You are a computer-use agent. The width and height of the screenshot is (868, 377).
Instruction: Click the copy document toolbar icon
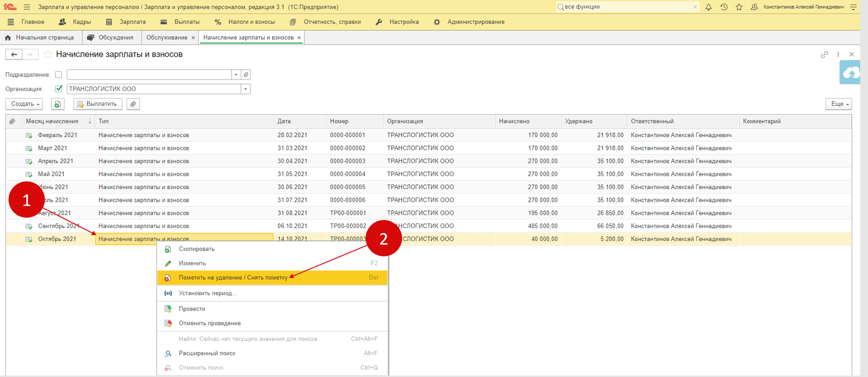58,104
